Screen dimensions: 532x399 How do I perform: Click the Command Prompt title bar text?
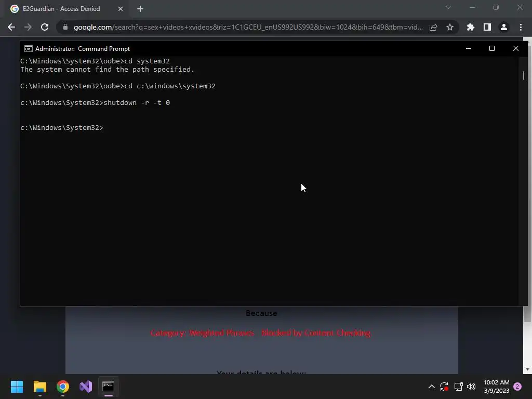pos(83,48)
